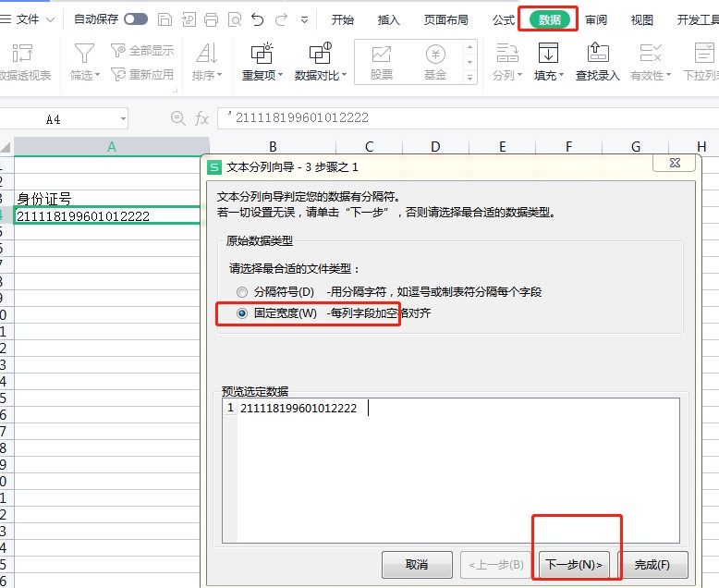Expand the quick access toolbar customize arrow
719x588 pixels.
point(304,20)
